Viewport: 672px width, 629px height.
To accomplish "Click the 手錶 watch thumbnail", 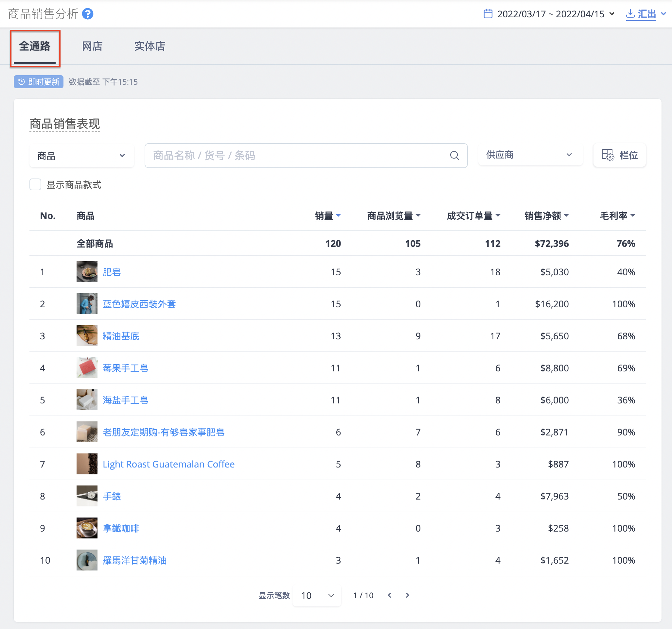I will coord(87,496).
